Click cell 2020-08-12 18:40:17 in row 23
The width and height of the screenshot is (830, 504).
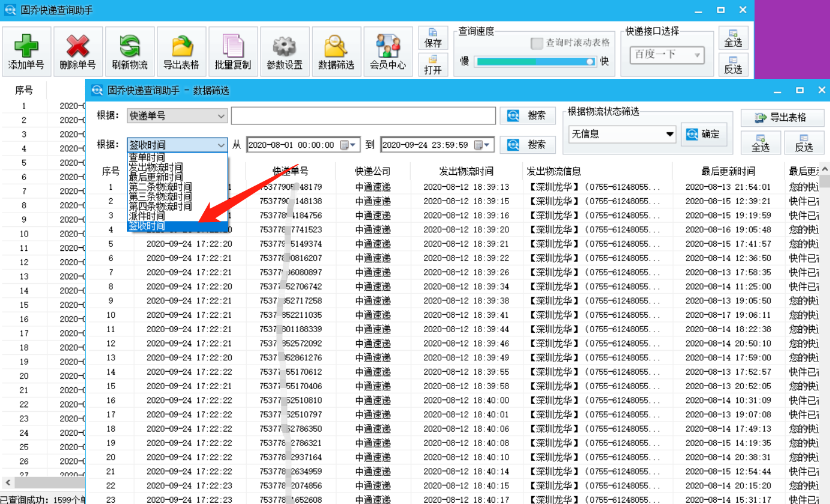[x=467, y=500]
